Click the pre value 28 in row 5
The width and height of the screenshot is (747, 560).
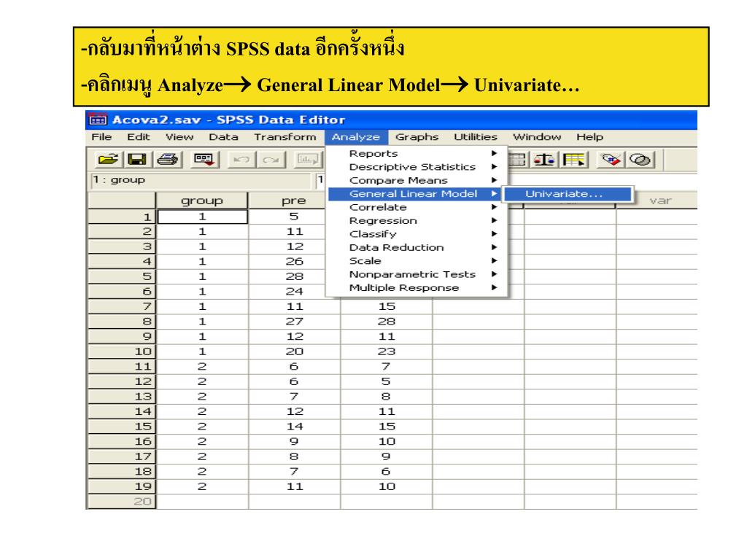click(x=295, y=276)
